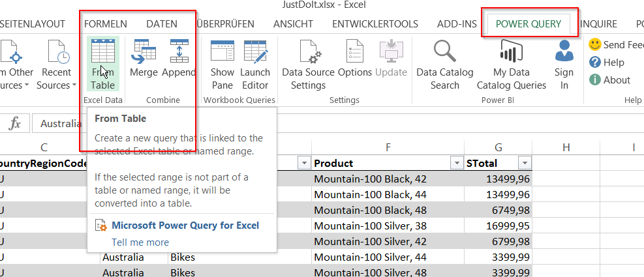
Task: Open the STotal column filter dropdown
Action: [x=525, y=164]
